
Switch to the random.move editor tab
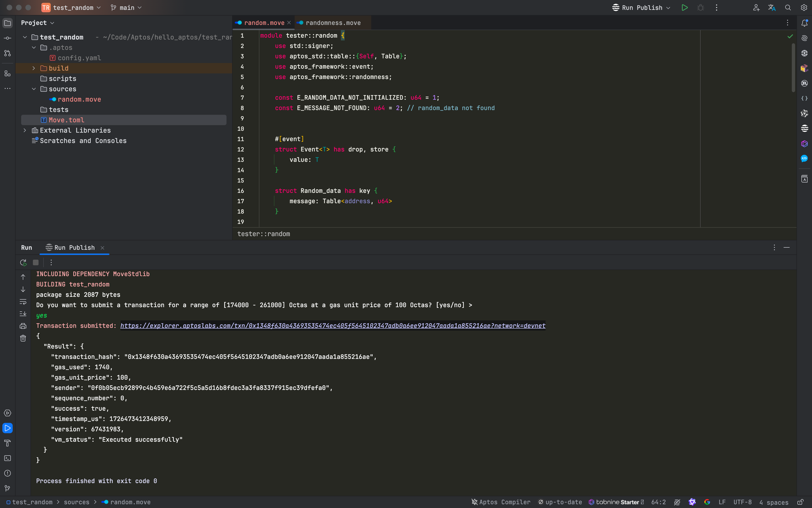click(264, 23)
